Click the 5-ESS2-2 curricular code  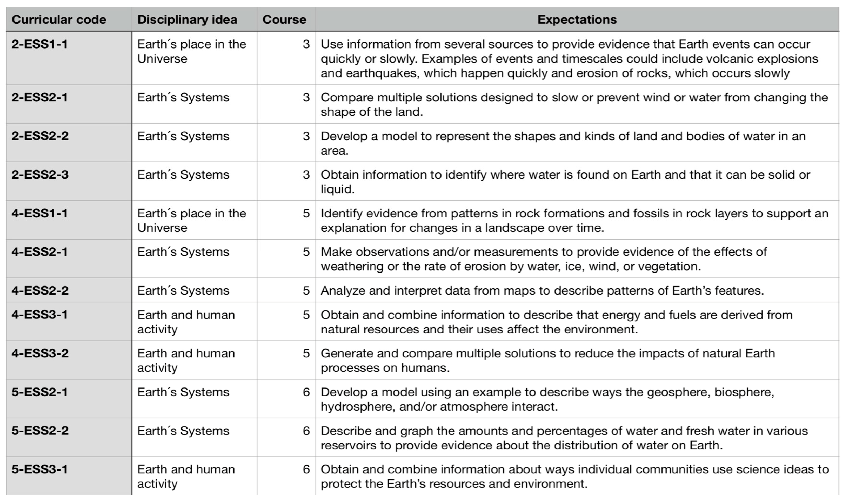click(x=40, y=431)
